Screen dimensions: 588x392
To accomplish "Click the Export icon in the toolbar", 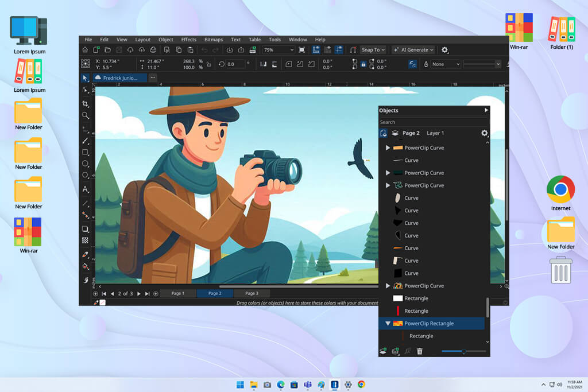I will coord(241,50).
